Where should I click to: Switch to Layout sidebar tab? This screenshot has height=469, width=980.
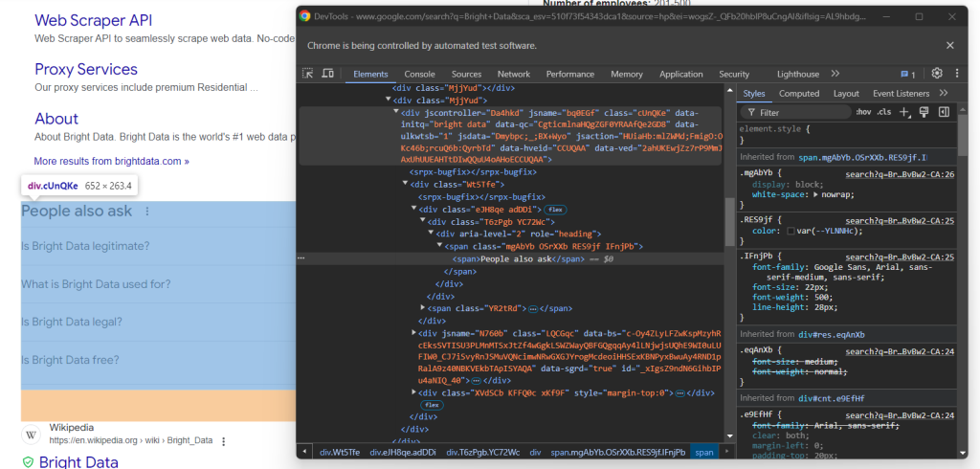[846, 93]
